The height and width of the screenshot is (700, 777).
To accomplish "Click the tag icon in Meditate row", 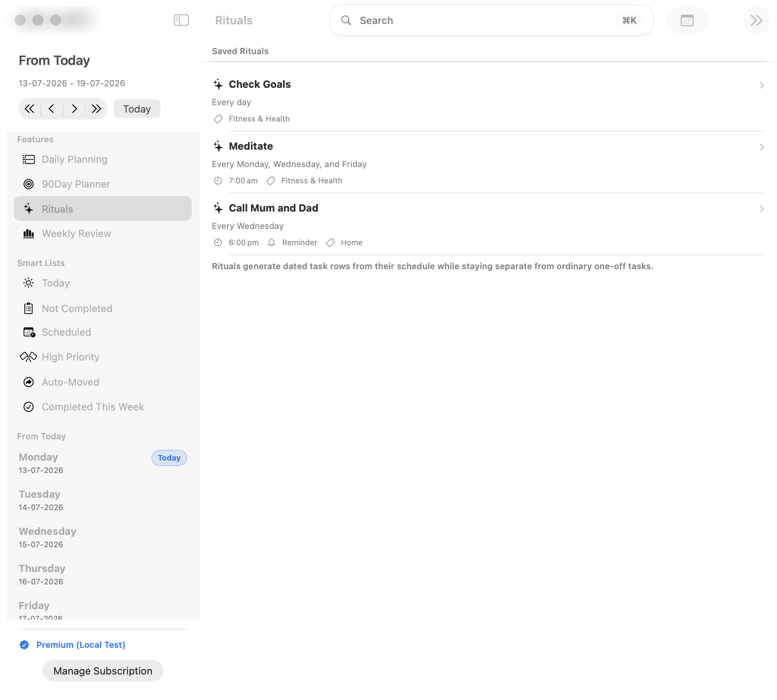I will [271, 181].
